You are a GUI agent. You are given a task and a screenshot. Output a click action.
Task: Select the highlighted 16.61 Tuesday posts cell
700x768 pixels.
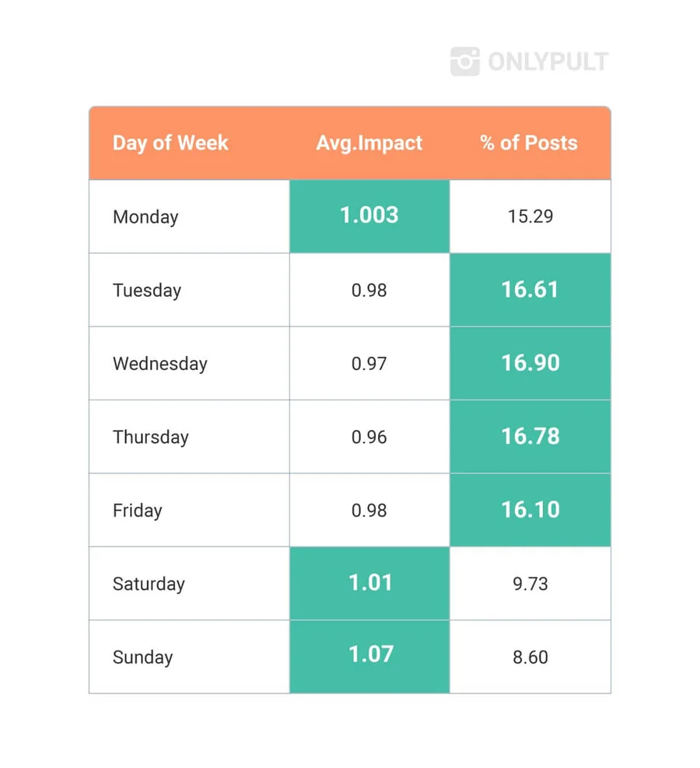coord(530,290)
